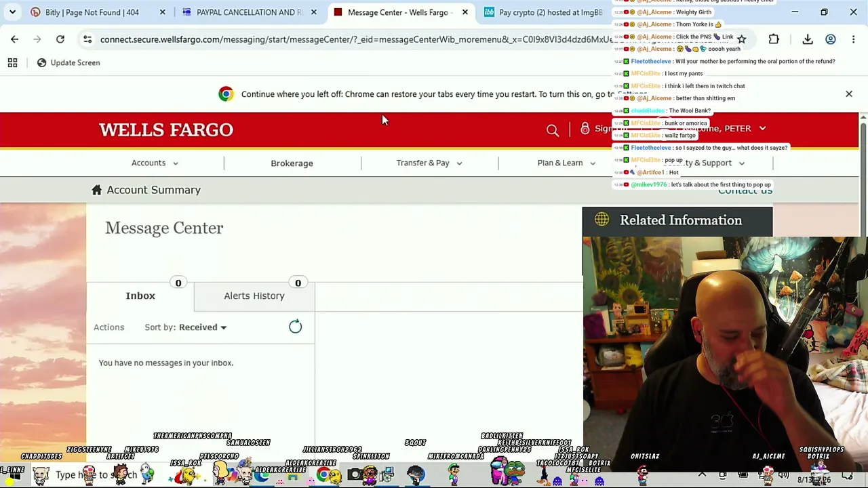Screen dimensions: 868x488
Task: Expand the Welcome PETER account menu arrow
Action: [x=762, y=128]
